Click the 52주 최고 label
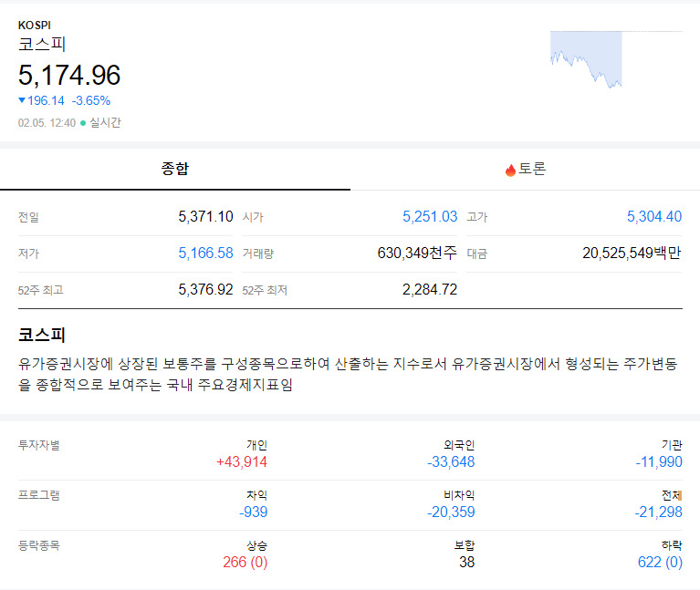Image resolution: width=700 pixels, height=590 pixels. [41, 290]
